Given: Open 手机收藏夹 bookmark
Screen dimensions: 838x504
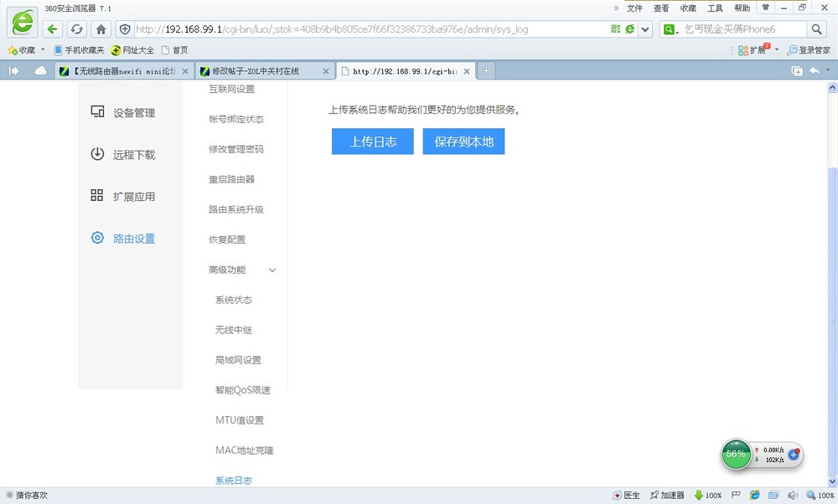Looking at the screenshot, I should click(x=79, y=50).
